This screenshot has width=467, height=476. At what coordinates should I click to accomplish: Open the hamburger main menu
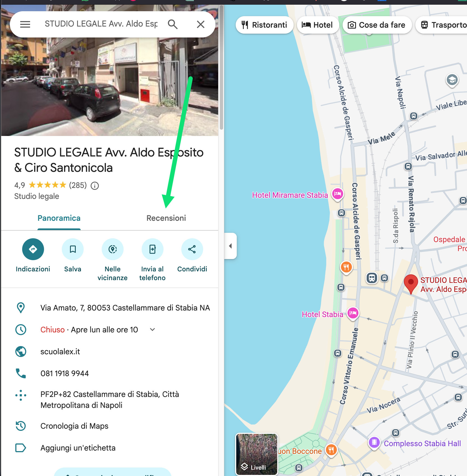coord(25,24)
